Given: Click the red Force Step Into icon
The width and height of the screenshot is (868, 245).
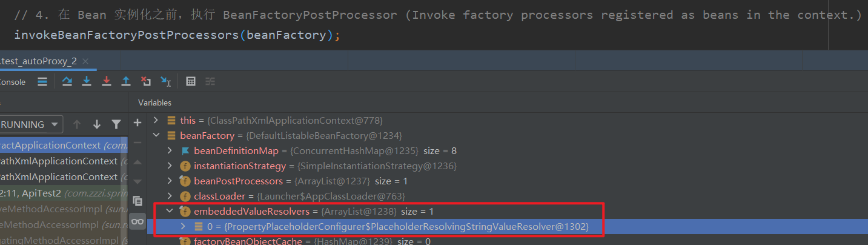Looking at the screenshot, I should tap(107, 81).
